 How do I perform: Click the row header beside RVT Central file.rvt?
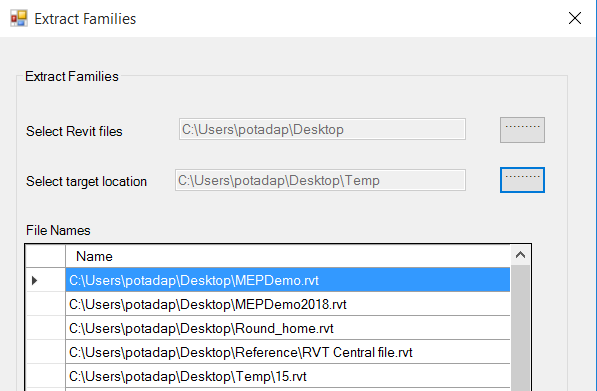coord(46,352)
